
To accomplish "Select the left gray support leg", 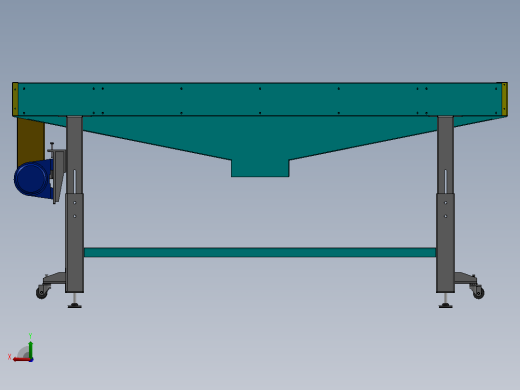I will pyautogui.click(x=74, y=204).
